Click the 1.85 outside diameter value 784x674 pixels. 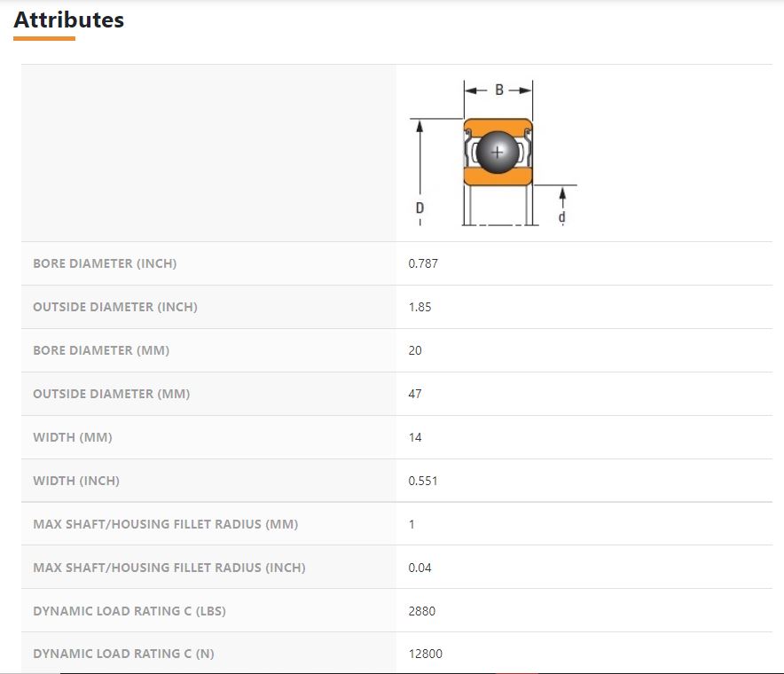click(419, 307)
